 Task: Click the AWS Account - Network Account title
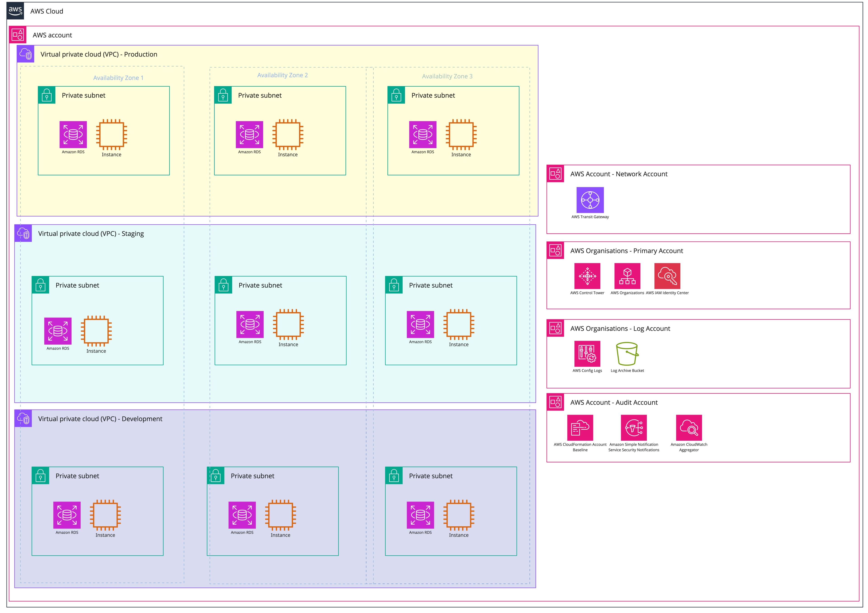coord(619,174)
